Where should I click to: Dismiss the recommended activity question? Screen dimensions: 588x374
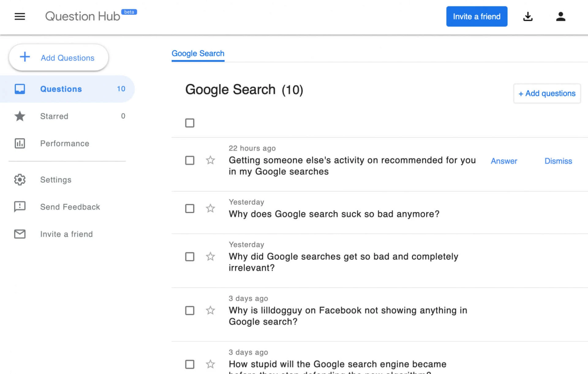click(x=558, y=161)
